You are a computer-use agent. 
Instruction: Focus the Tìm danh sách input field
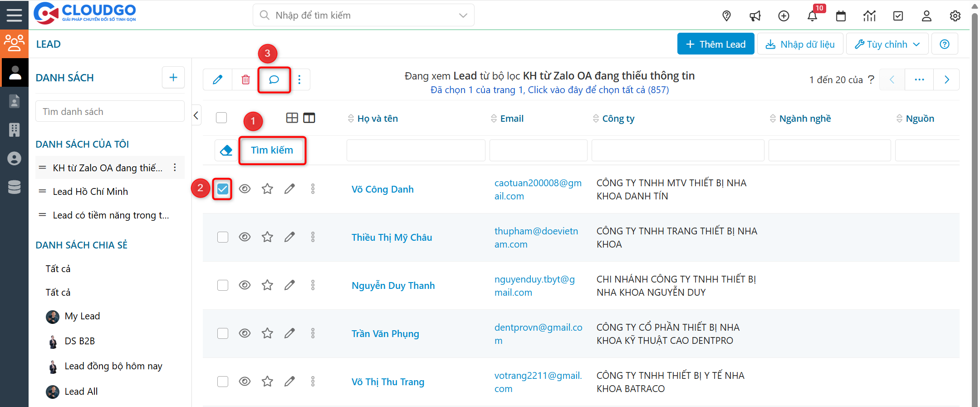[110, 112]
